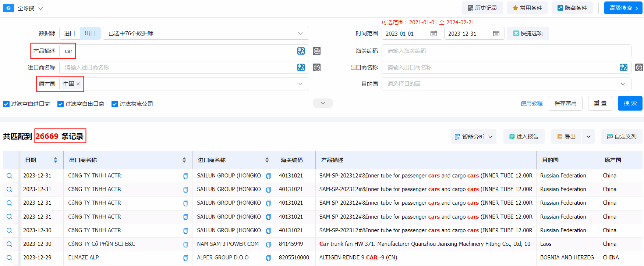Screen dimensions: 644x266
Task: Remove 中国 tag from 原产国
Action: coord(78,84)
